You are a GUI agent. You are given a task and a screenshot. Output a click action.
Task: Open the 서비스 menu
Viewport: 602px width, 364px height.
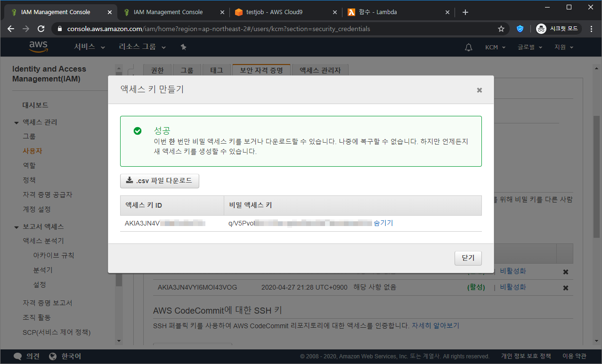(x=89, y=47)
